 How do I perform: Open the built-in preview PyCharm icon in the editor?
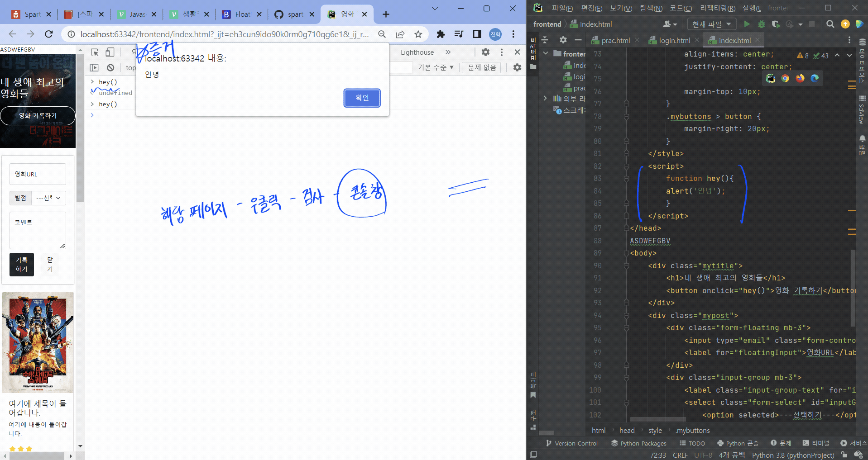tap(771, 78)
